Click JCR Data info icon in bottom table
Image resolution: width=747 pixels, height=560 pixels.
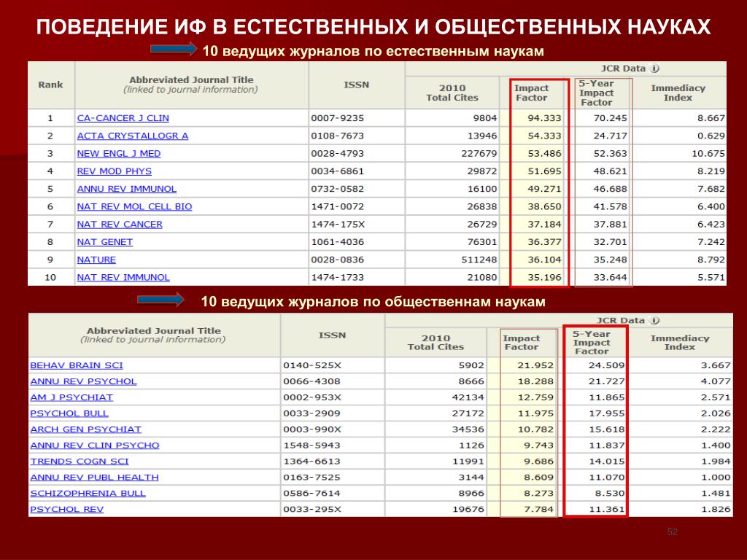655,320
